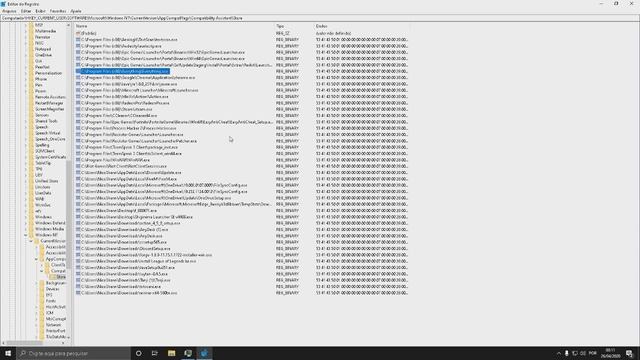Click the binary icon of OneDriveSetup.exe entry
The image size is (640, 360).
78,198
